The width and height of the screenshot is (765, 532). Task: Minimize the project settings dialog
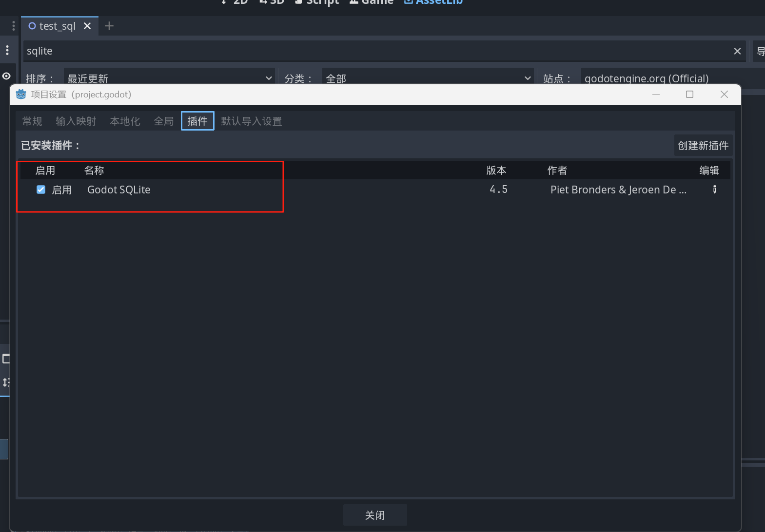tap(656, 94)
